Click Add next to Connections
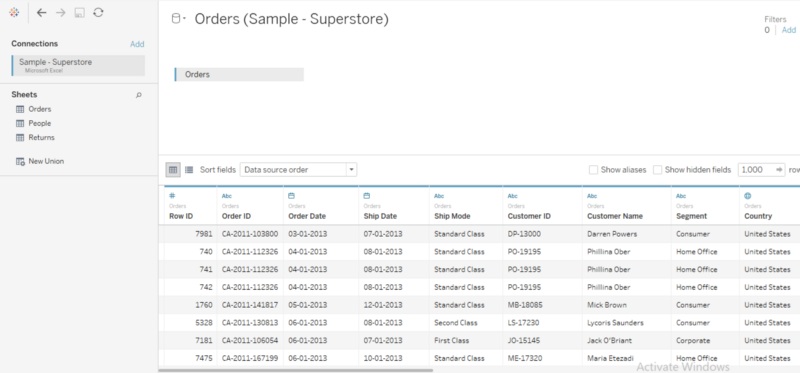This screenshot has height=373, width=800. [x=137, y=44]
